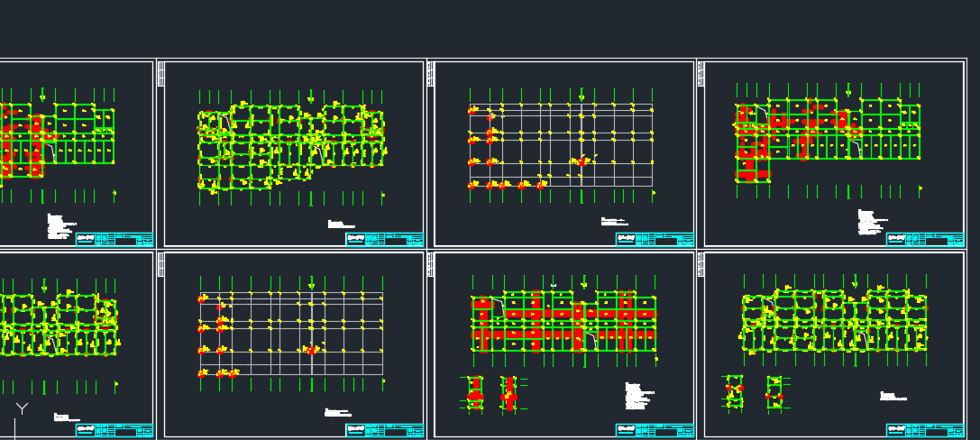The height and width of the screenshot is (440, 980).
Task: Select the lower-row plan filled with red hatching
Action: coord(563,321)
